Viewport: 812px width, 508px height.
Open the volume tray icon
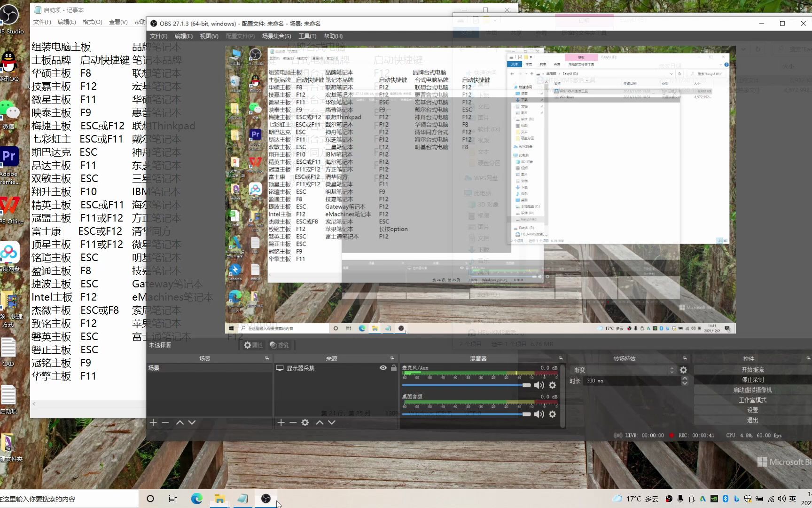(781, 499)
